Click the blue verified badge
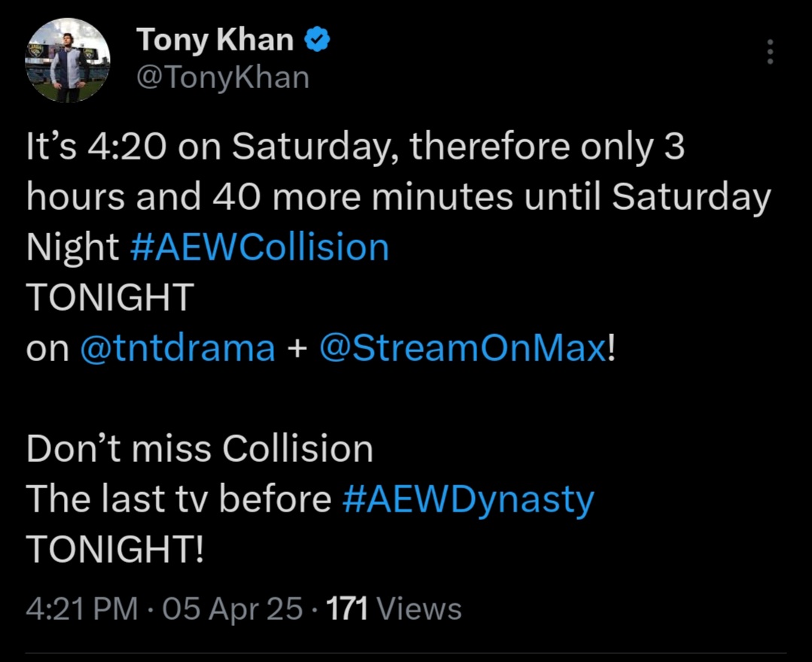812x662 pixels. click(x=318, y=40)
